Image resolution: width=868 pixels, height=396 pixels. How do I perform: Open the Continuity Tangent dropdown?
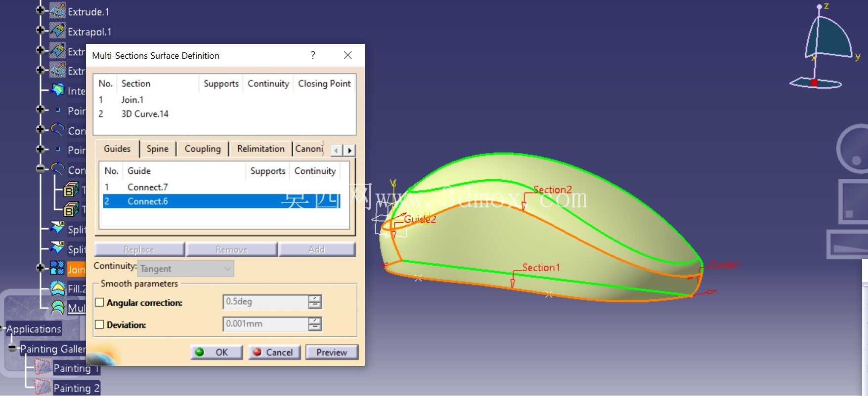tap(185, 269)
